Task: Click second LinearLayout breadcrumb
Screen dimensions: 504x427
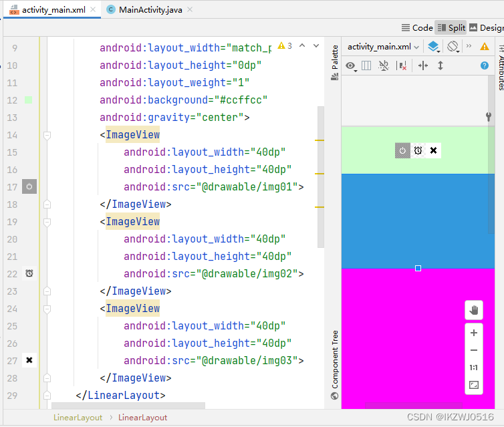Action: (x=143, y=418)
